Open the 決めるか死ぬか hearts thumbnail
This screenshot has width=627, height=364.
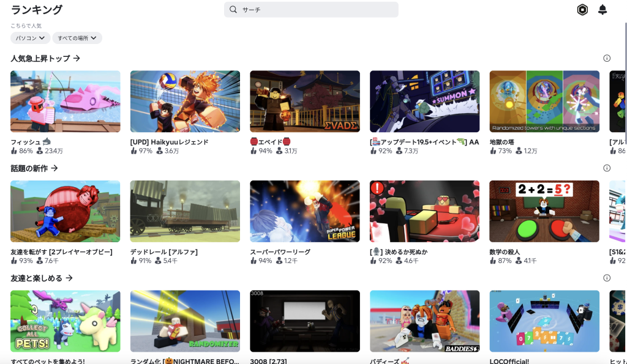pyautogui.click(x=425, y=212)
